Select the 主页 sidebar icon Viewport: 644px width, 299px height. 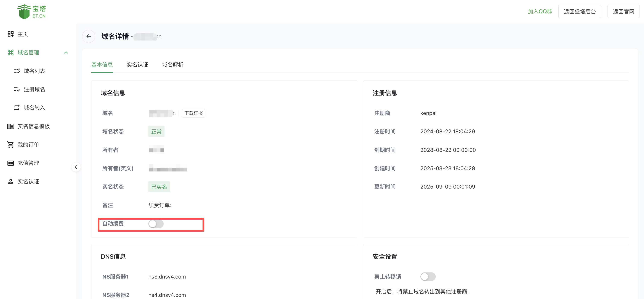(22, 34)
